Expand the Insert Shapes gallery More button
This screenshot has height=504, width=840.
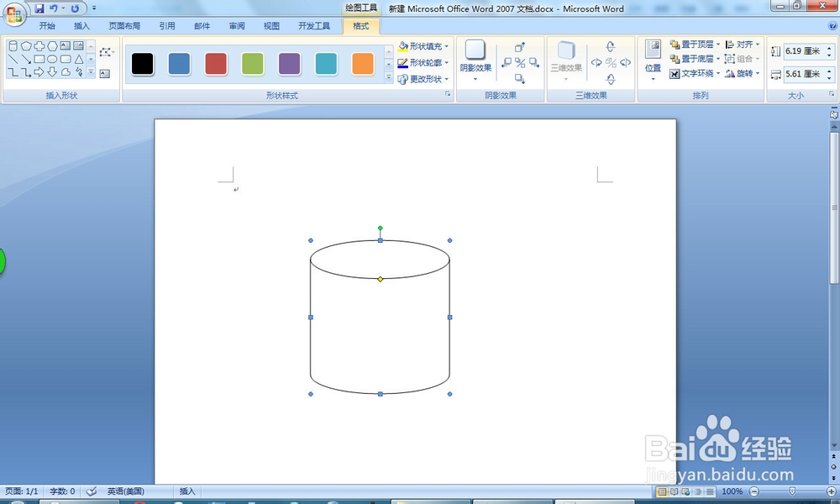(x=91, y=71)
